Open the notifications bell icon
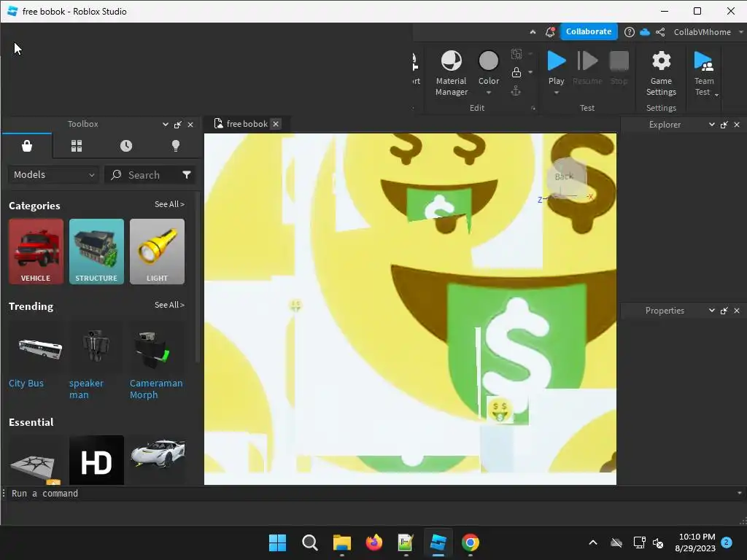Image resolution: width=747 pixels, height=560 pixels. 550,32
